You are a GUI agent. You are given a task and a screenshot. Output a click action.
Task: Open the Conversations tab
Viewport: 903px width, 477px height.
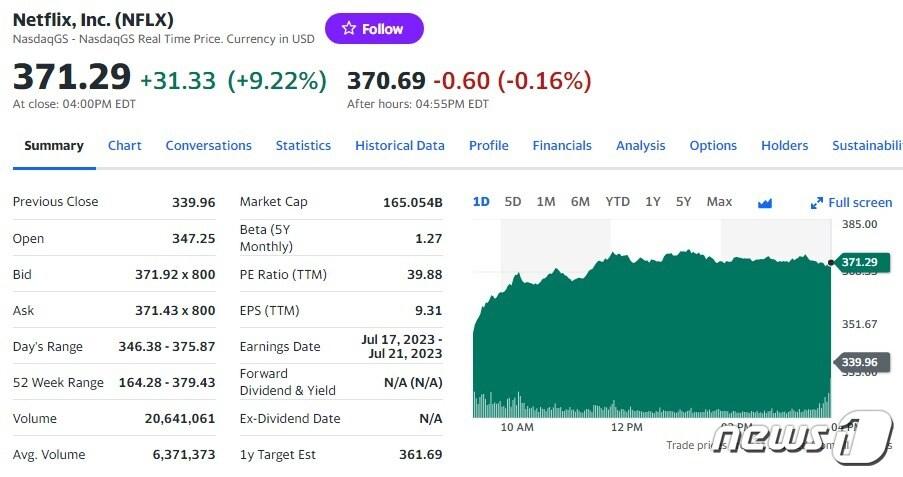click(208, 146)
